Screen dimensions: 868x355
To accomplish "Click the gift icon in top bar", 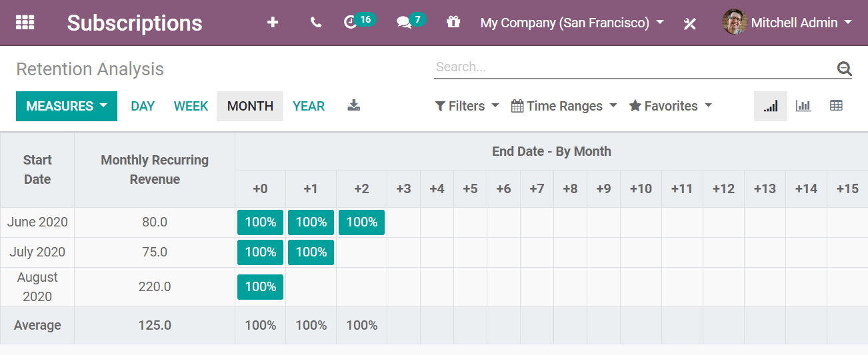I will 453,23.
